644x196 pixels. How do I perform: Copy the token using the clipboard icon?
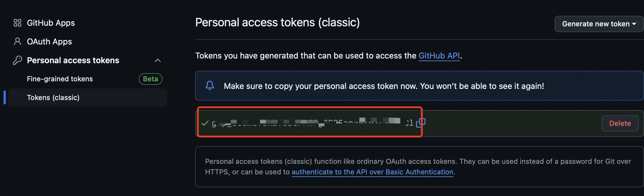(x=421, y=123)
